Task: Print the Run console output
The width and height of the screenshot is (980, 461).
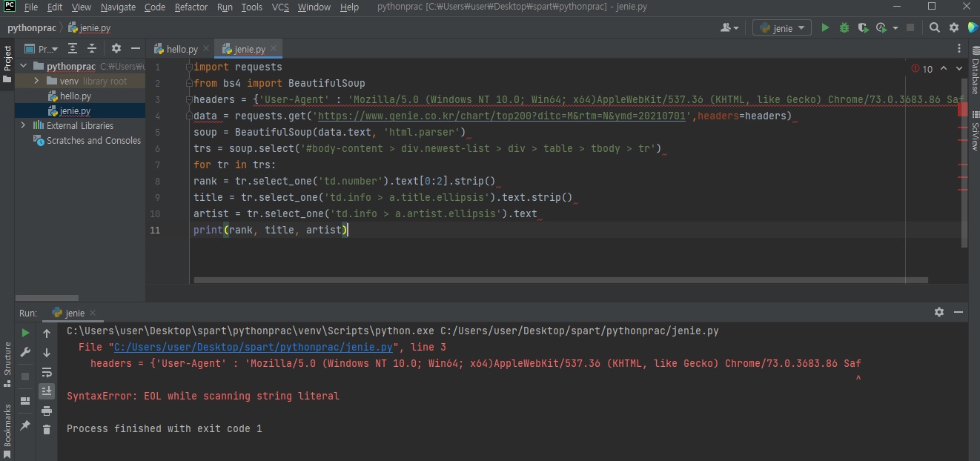Action: pos(47,411)
